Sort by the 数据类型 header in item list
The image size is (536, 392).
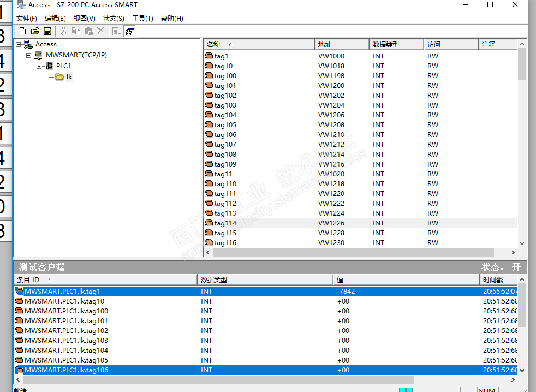coord(396,44)
